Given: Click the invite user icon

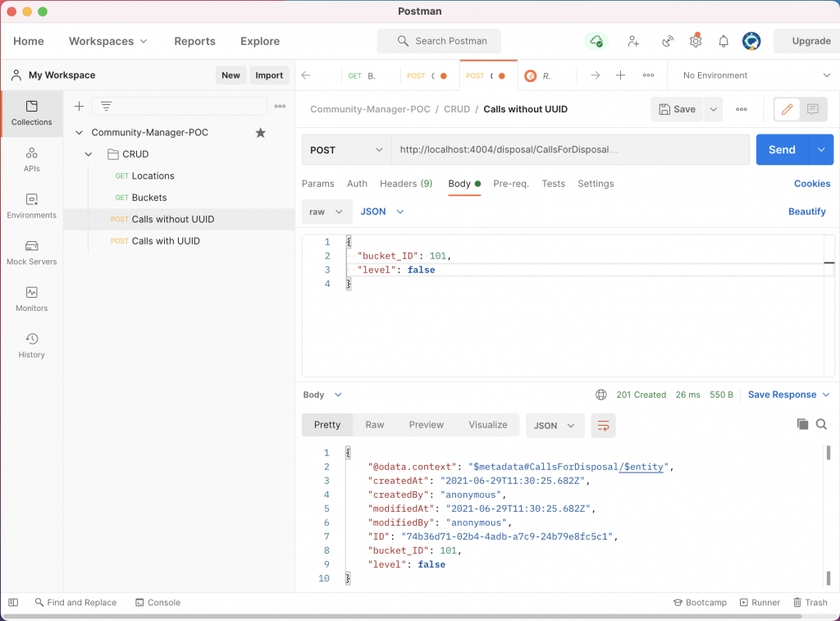Looking at the screenshot, I should [x=633, y=41].
